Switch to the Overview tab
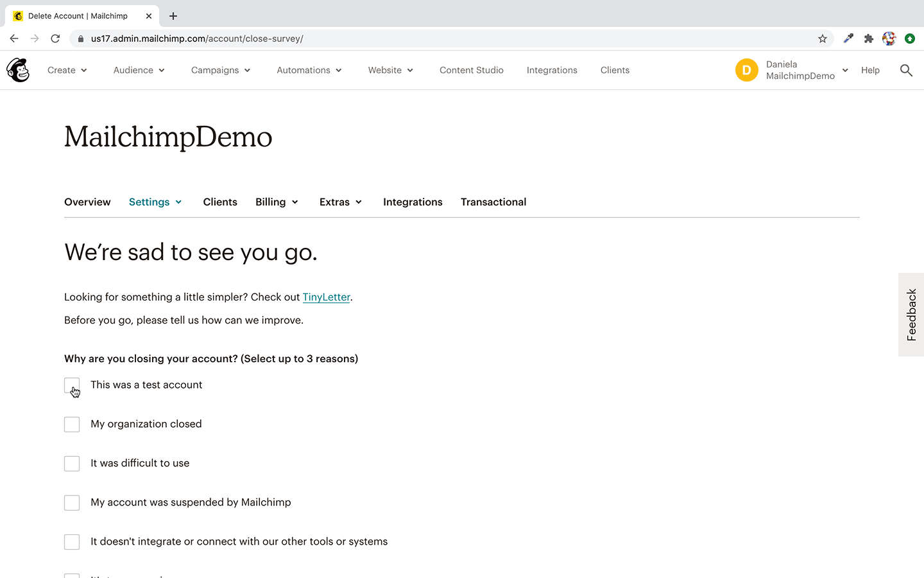The height and width of the screenshot is (578, 924). click(x=87, y=202)
